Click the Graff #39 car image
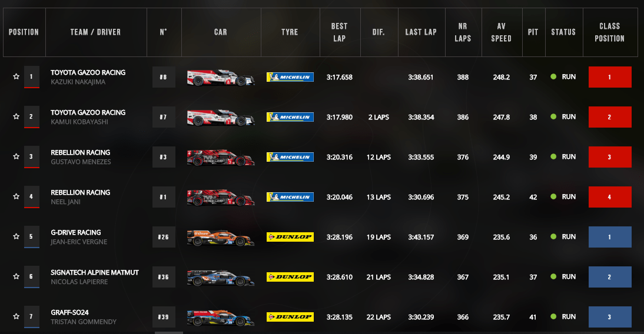644x334 pixels. tap(221, 318)
